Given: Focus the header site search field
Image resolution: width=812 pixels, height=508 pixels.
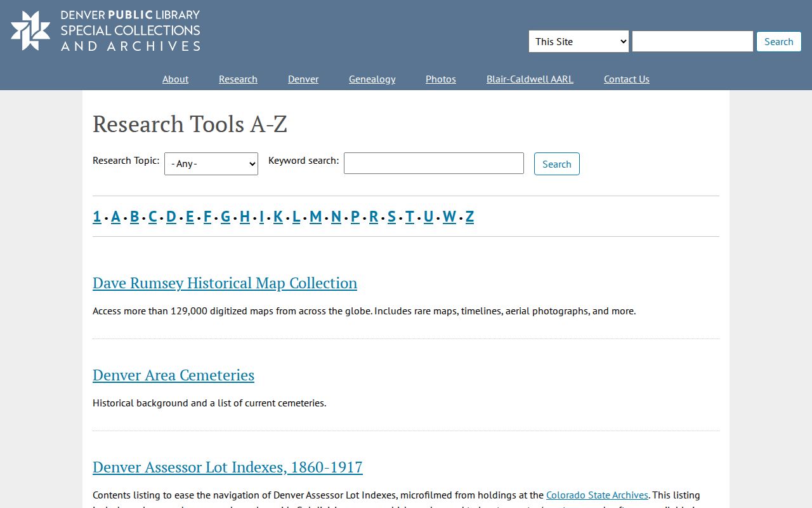Looking at the screenshot, I should click(692, 41).
